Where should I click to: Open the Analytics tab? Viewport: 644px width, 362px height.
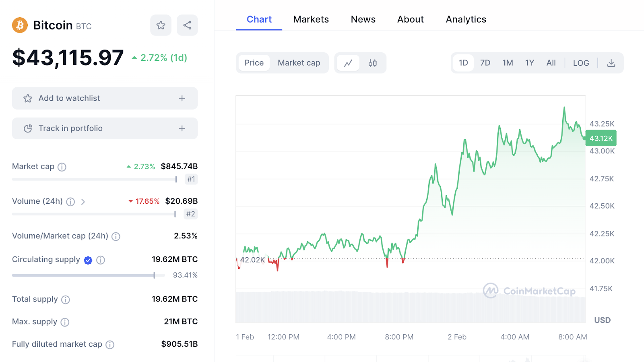(466, 19)
